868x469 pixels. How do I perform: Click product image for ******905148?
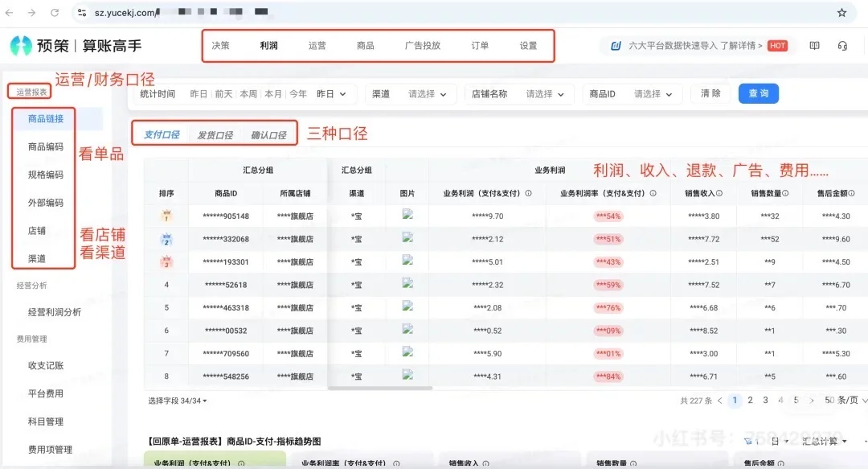point(407,215)
